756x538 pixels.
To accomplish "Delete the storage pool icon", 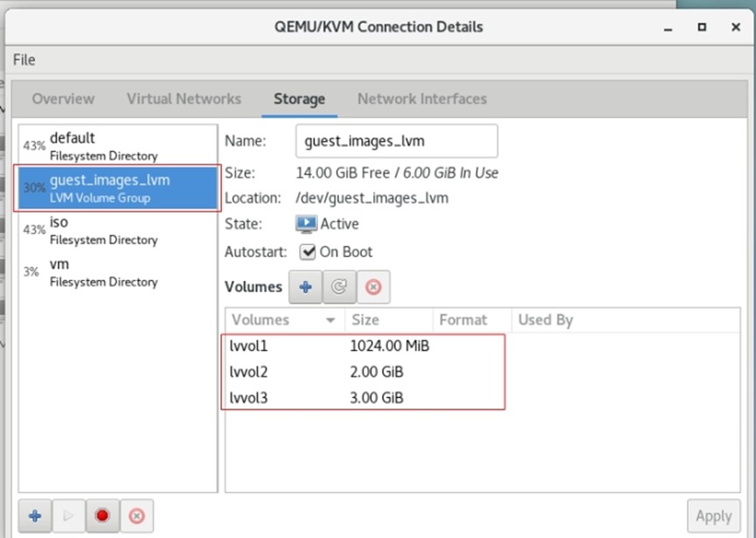I will point(136,516).
